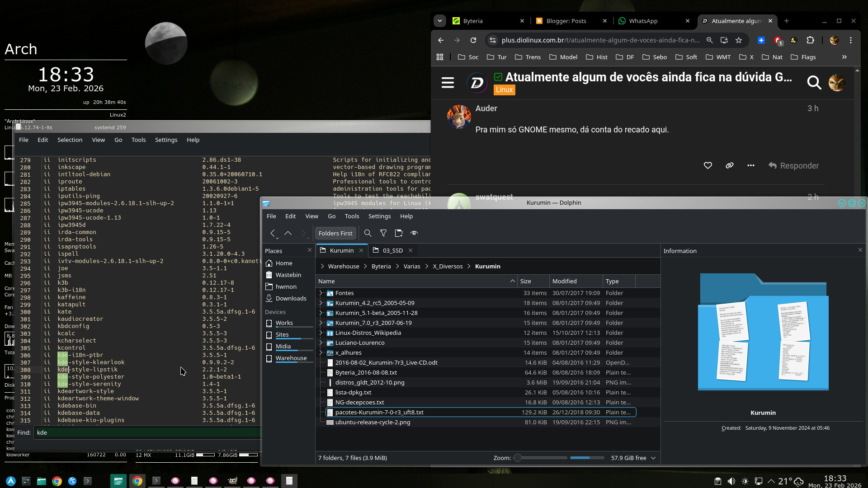Click the new tab icon in Dolphin
868x488 pixels.
[x=398, y=233]
